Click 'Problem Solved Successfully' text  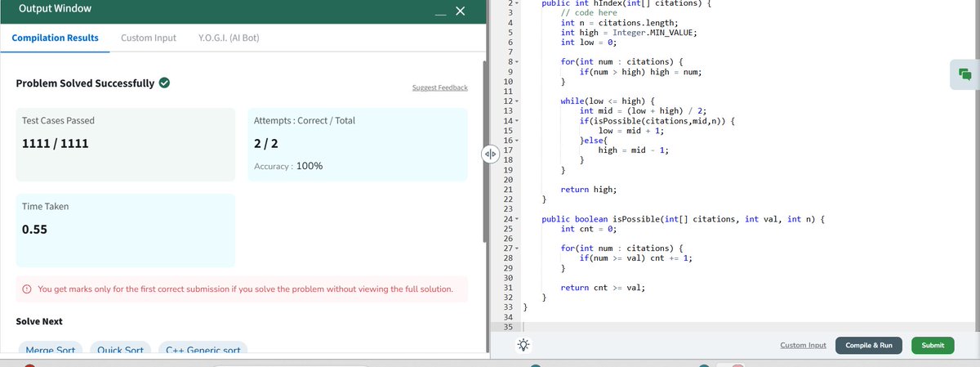click(85, 83)
